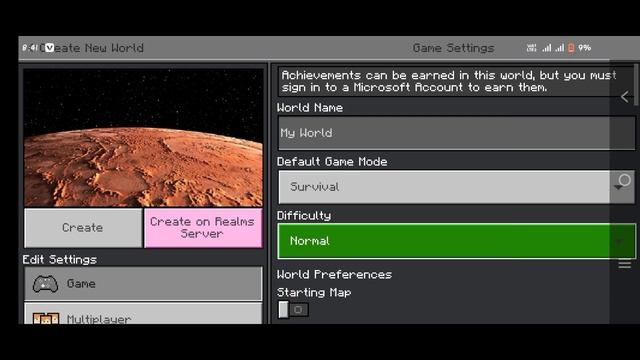Open the Game settings tab
This screenshot has width=640, height=360.
click(143, 284)
